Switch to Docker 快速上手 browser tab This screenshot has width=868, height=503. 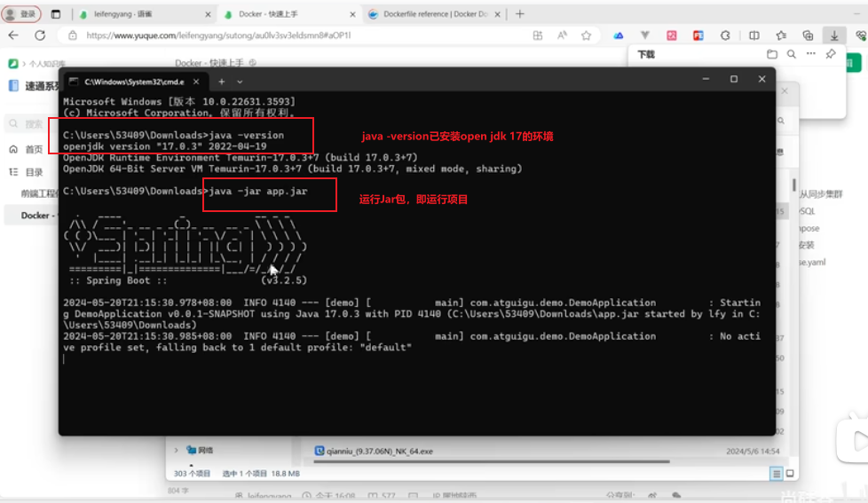[x=290, y=14]
